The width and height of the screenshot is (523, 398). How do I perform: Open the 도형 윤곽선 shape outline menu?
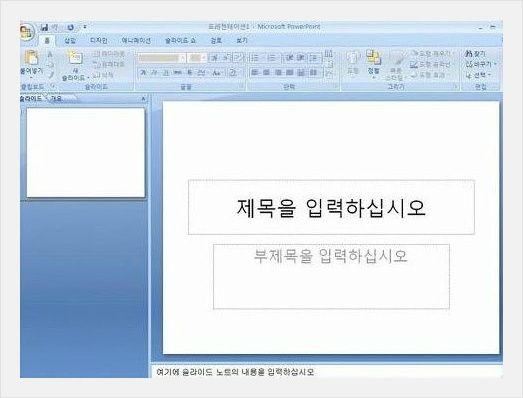[x=431, y=64]
